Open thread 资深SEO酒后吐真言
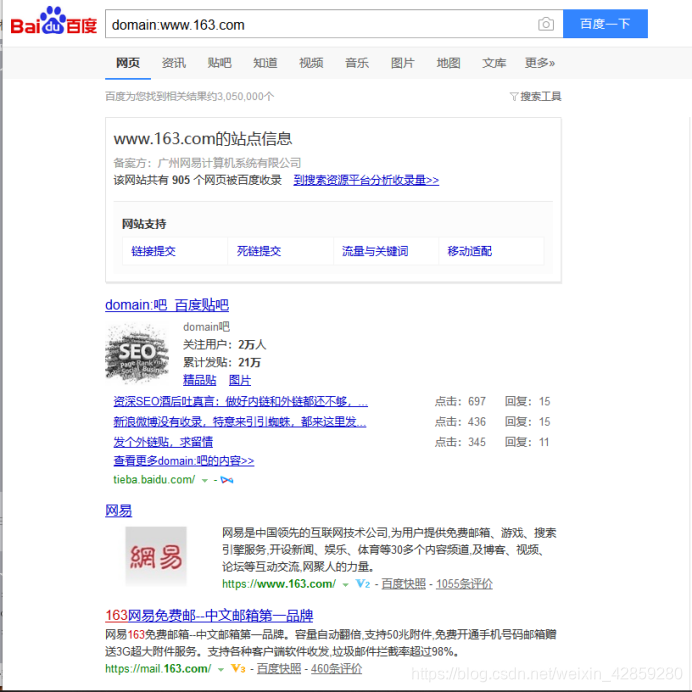Viewport: 692px width, 692px height. [x=241, y=401]
